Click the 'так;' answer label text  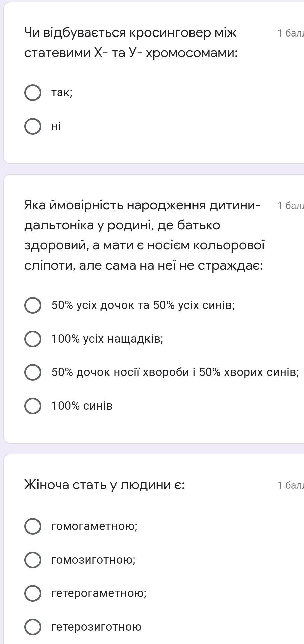coord(62,92)
